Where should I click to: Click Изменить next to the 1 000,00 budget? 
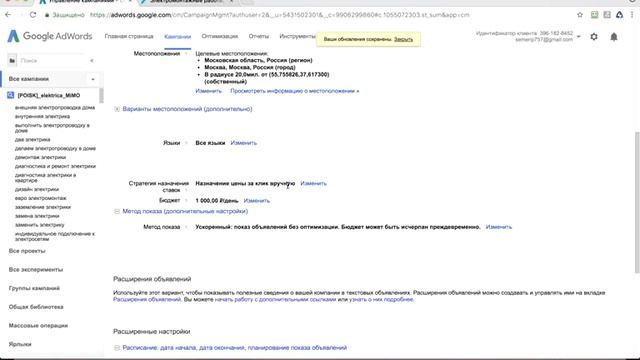[x=257, y=200]
